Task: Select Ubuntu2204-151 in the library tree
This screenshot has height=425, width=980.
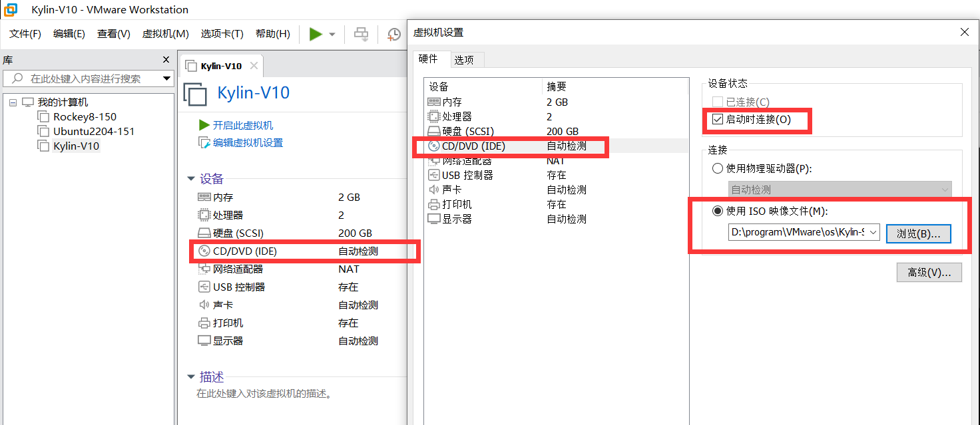Action: pos(94,132)
